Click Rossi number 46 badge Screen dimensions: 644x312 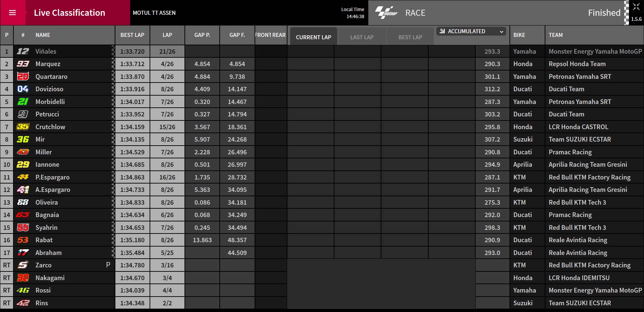tap(23, 290)
